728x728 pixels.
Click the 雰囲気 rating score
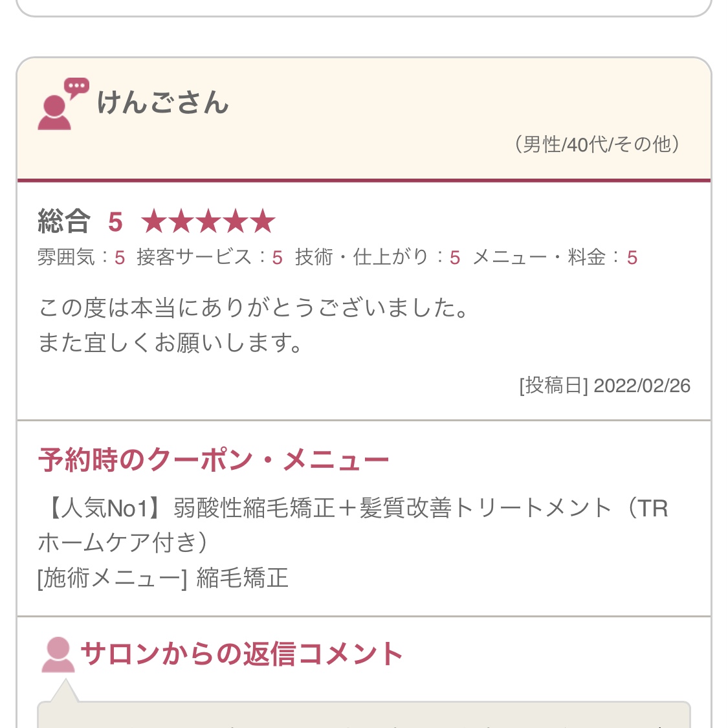click(120, 258)
